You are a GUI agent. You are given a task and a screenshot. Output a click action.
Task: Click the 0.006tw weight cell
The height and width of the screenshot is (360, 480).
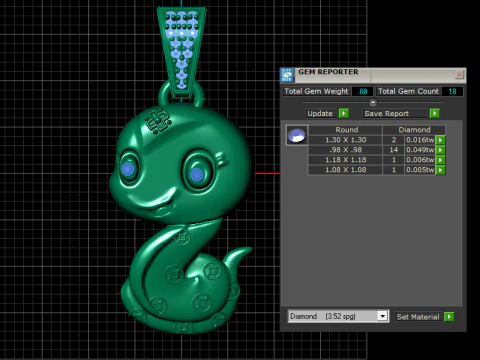pyautogui.click(x=420, y=160)
